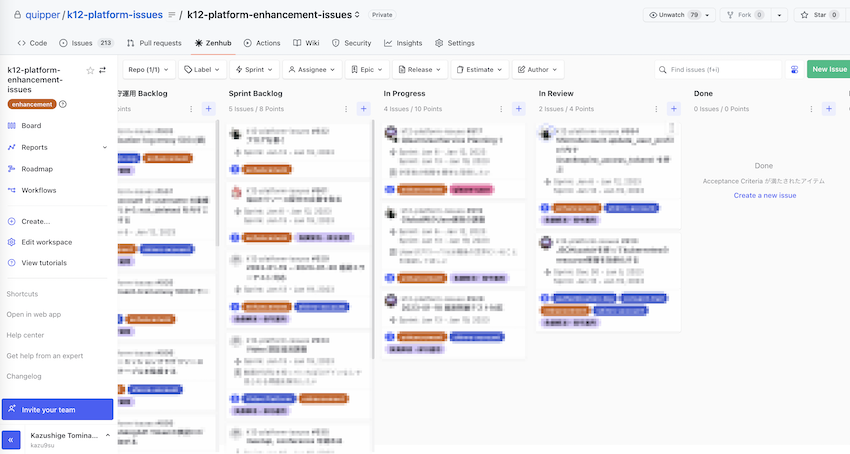
Task: Open the Sprint filter dropdown
Action: pyautogui.click(x=254, y=69)
